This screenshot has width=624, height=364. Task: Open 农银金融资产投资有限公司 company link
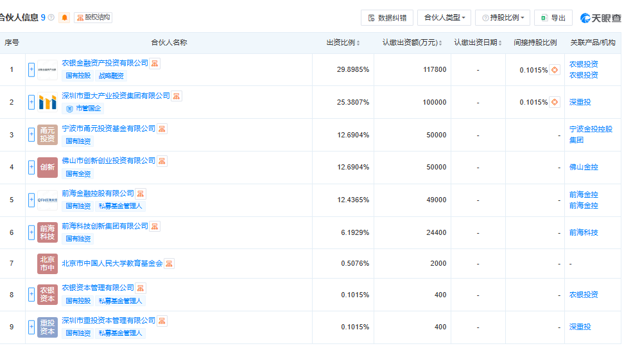tap(105, 63)
